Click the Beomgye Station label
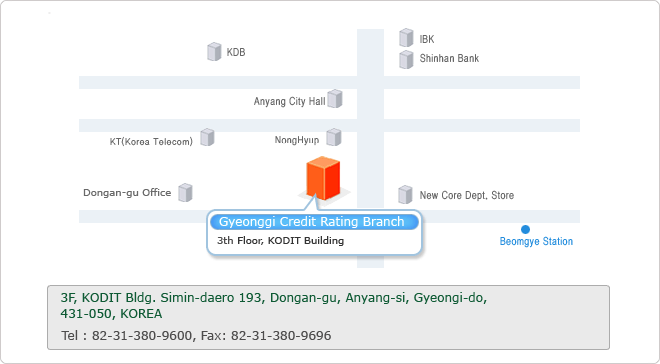 536,242
